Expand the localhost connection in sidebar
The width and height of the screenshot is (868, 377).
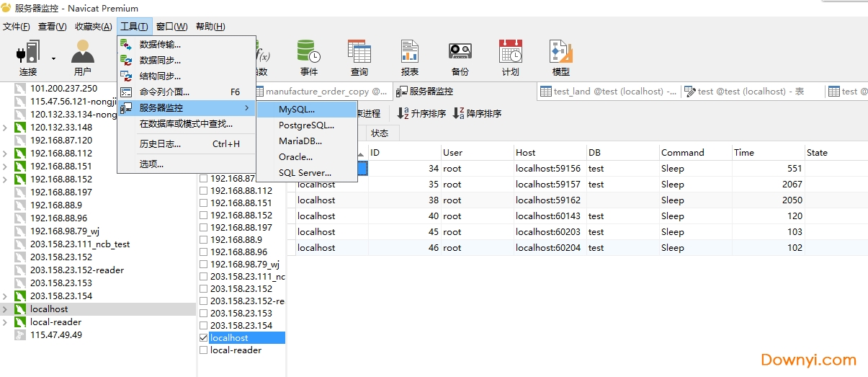(x=6, y=309)
